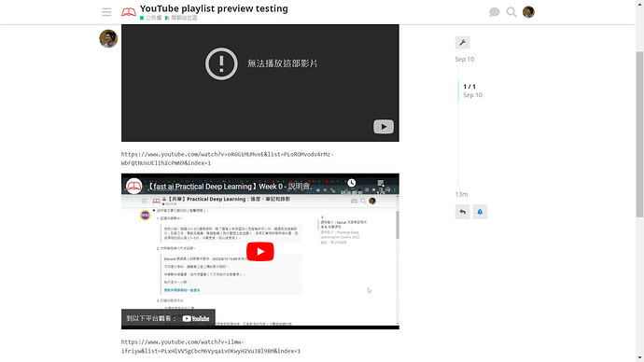Image resolution: width=644 pixels, height=362 pixels.
Task: Click the URL text starting with watch?v=oR6G1MUMveE
Action: (x=227, y=159)
